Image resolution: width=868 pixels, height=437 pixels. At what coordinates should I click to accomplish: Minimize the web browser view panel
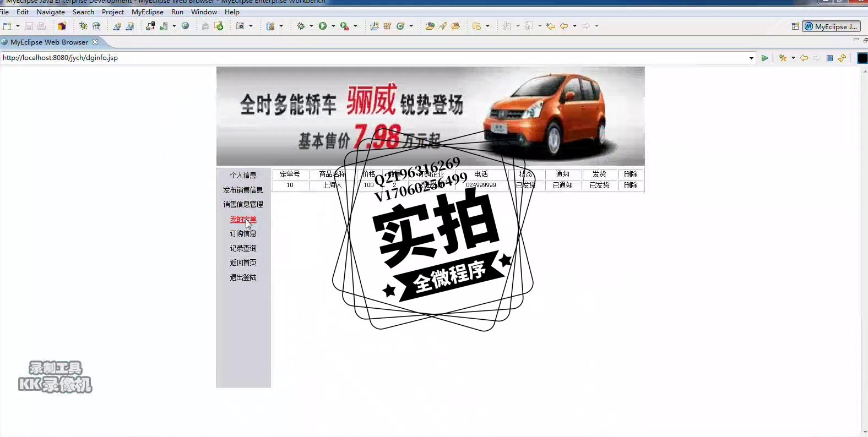pyautogui.click(x=856, y=40)
